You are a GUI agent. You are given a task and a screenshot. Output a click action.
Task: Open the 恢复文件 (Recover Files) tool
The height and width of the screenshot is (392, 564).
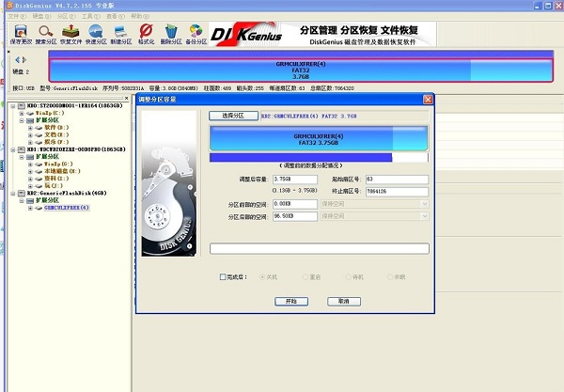70,35
